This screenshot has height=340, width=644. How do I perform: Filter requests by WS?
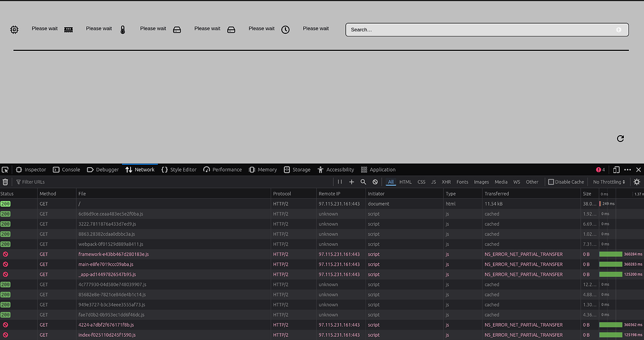coord(517,182)
